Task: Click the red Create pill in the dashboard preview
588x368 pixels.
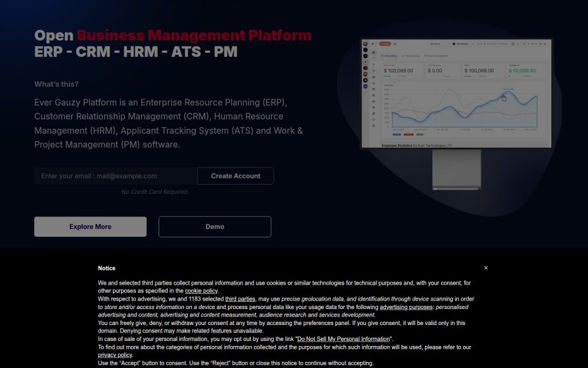Action: tap(385, 44)
